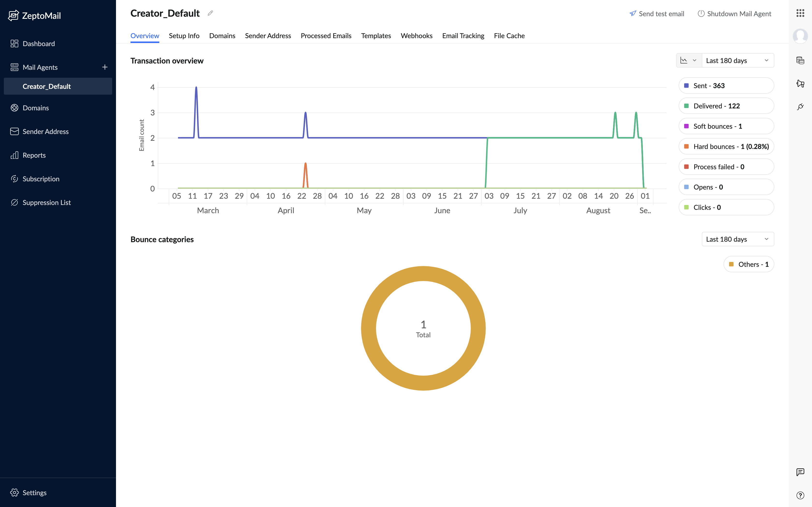Open the apps grid icon
This screenshot has width=812, height=507.
pyautogui.click(x=800, y=13)
